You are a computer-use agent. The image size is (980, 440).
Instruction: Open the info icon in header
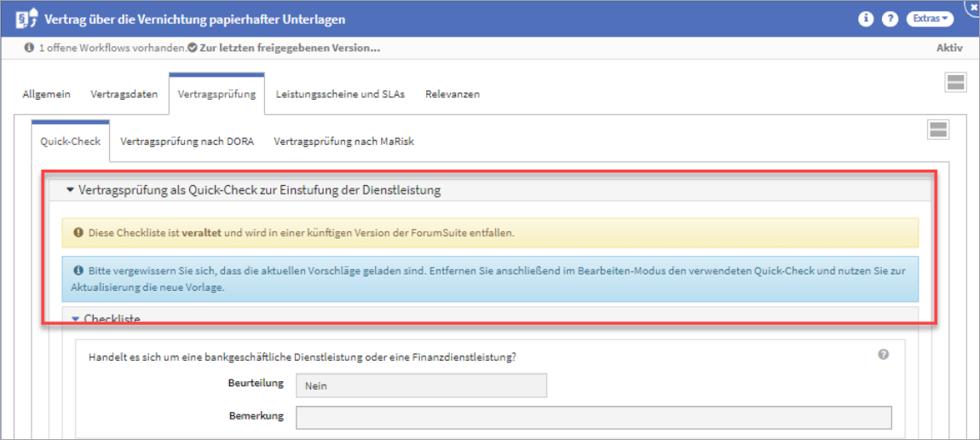867,19
